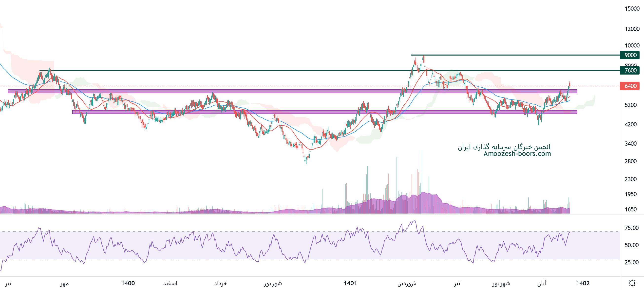Select the 1400 year marker on the time axis
Screen dimensions: 644x290
click(128, 283)
